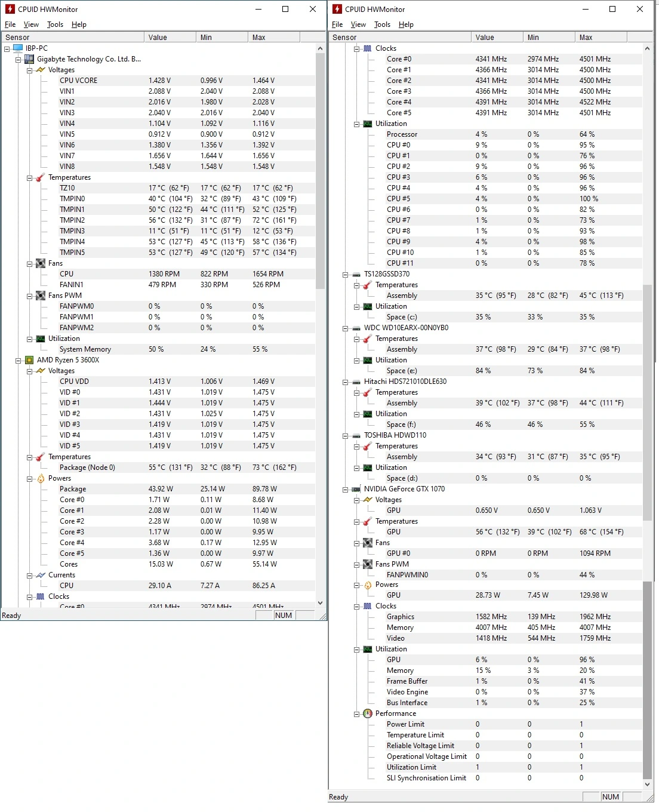Click the Utilization icon above System Memory
Screen dimensions: 659x812
tap(41, 339)
